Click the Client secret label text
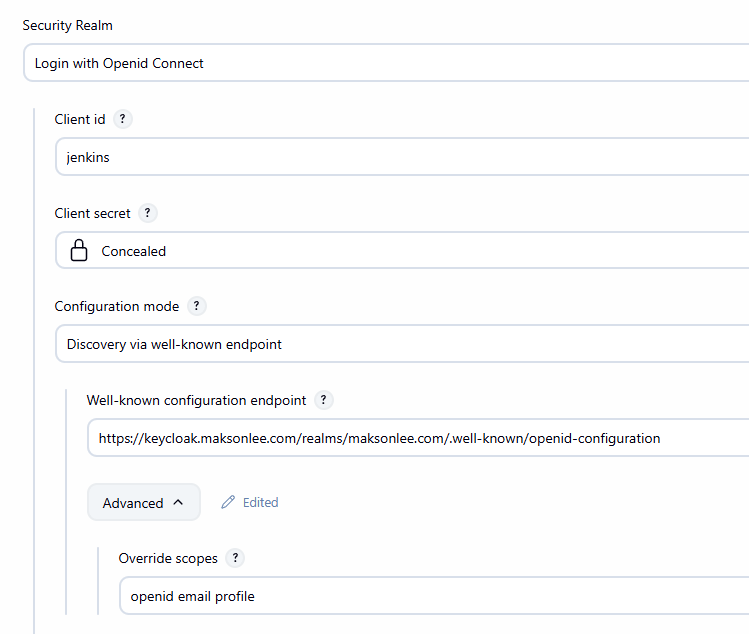Screen dimensions: 749x634 pyautogui.click(x=92, y=213)
